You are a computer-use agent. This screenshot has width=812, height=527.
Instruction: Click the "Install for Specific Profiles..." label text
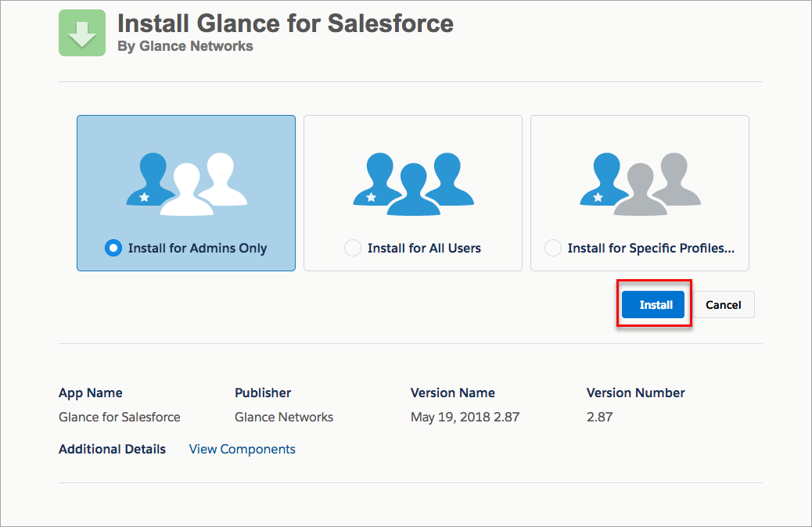(651, 248)
